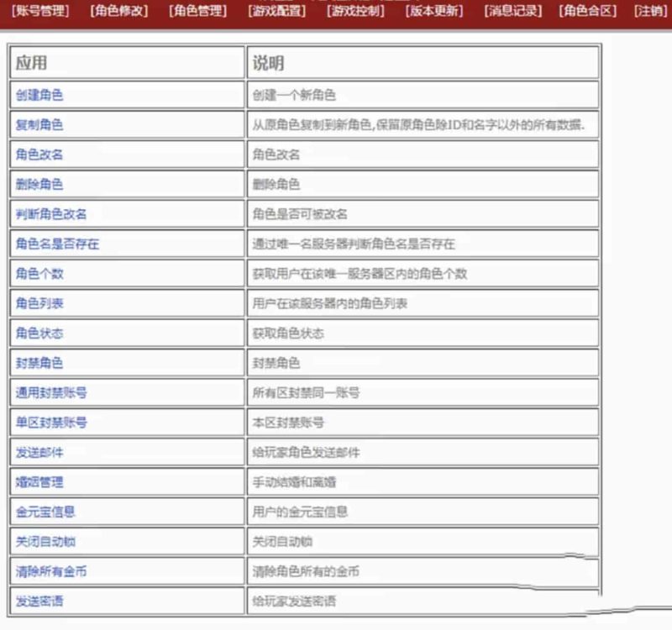Viewport: 672px width, 630px height.
Task: Open the 删除角色 link
Action: (39, 184)
